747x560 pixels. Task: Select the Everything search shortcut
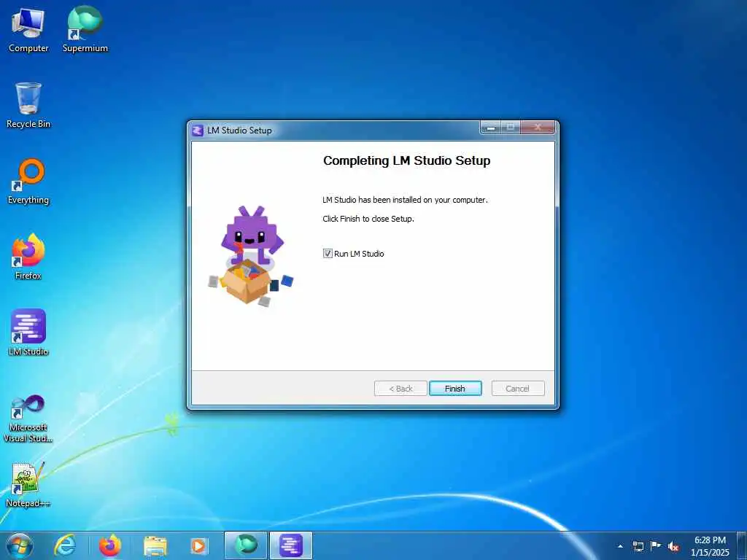click(x=28, y=181)
